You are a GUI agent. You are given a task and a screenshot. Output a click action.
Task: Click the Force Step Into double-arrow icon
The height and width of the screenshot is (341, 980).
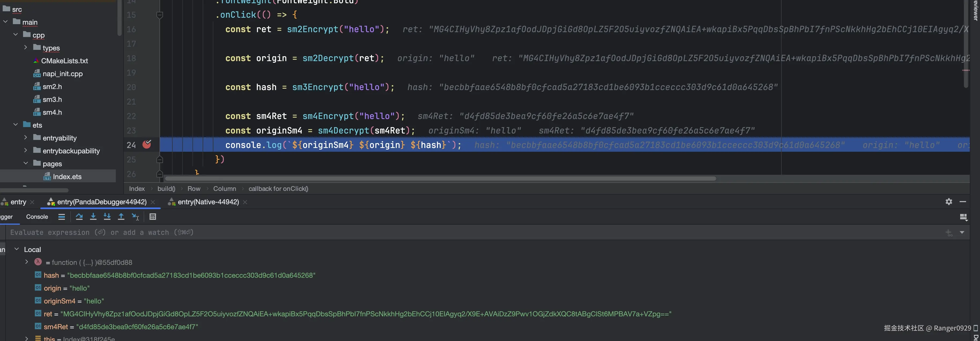[x=107, y=217]
